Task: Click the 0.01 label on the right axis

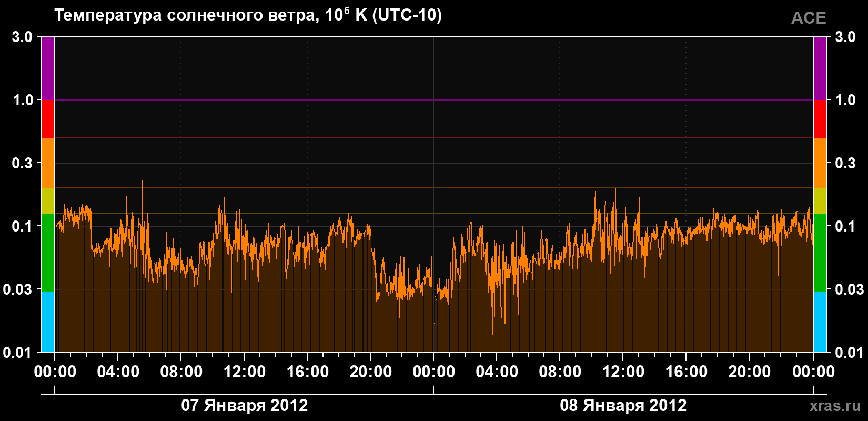Action: pyautogui.click(x=850, y=352)
